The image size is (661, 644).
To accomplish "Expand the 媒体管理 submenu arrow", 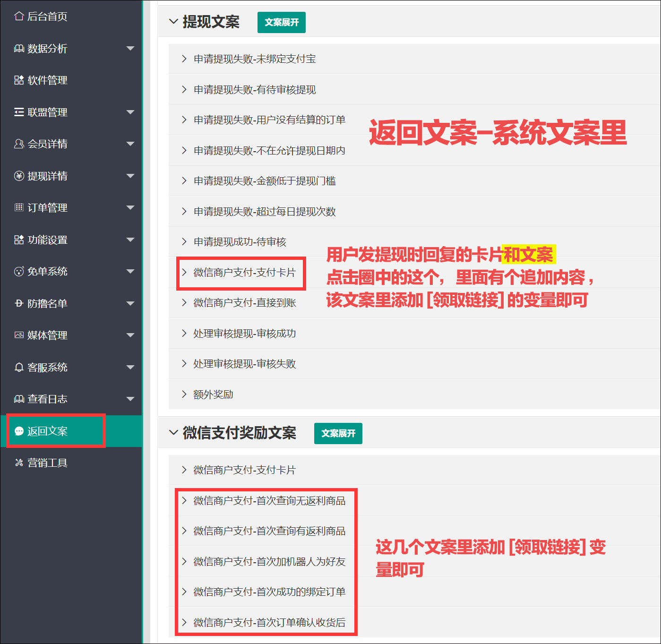I will tap(130, 335).
